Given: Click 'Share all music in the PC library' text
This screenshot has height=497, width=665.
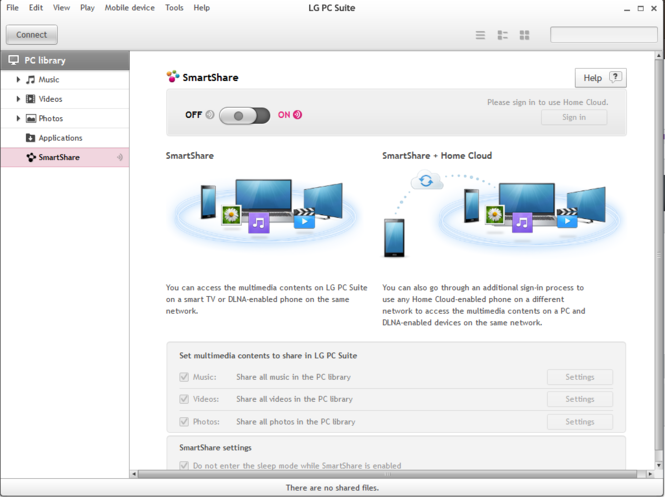Looking at the screenshot, I should pos(293,377).
